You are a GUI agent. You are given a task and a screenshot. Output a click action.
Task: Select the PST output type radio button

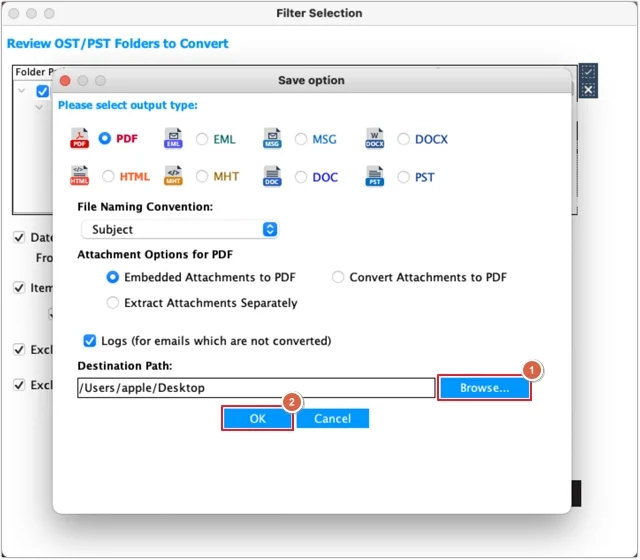click(x=403, y=177)
